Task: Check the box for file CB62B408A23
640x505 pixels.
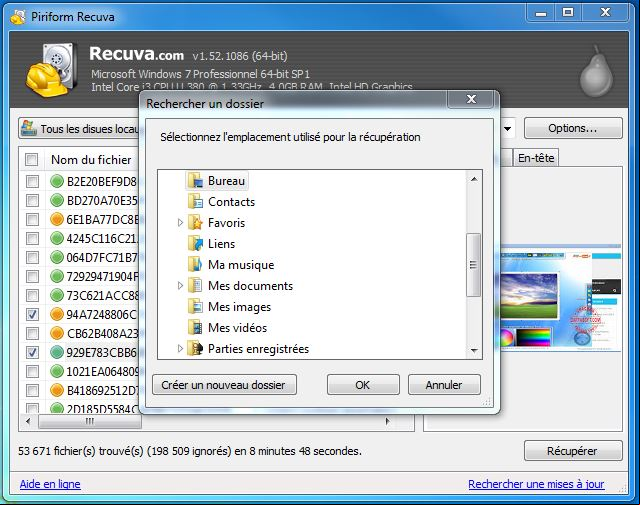Action: tap(32, 333)
